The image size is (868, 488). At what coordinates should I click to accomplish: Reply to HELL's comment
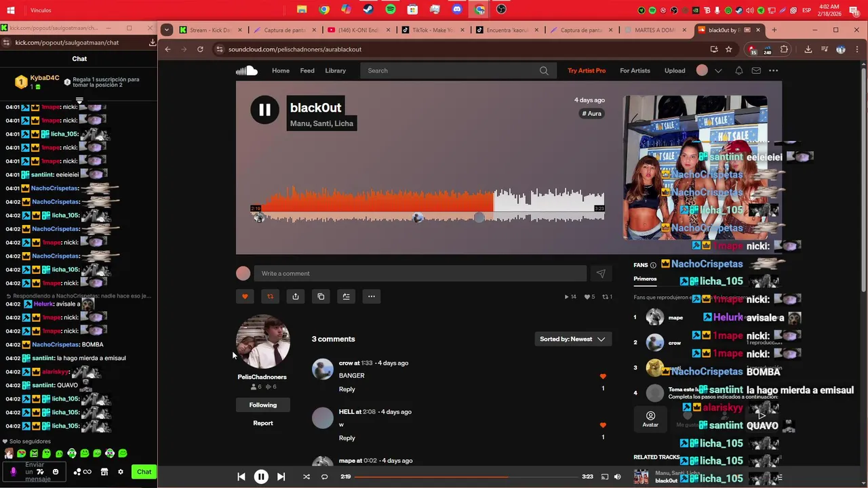pyautogui.click(x=347, y=438)
